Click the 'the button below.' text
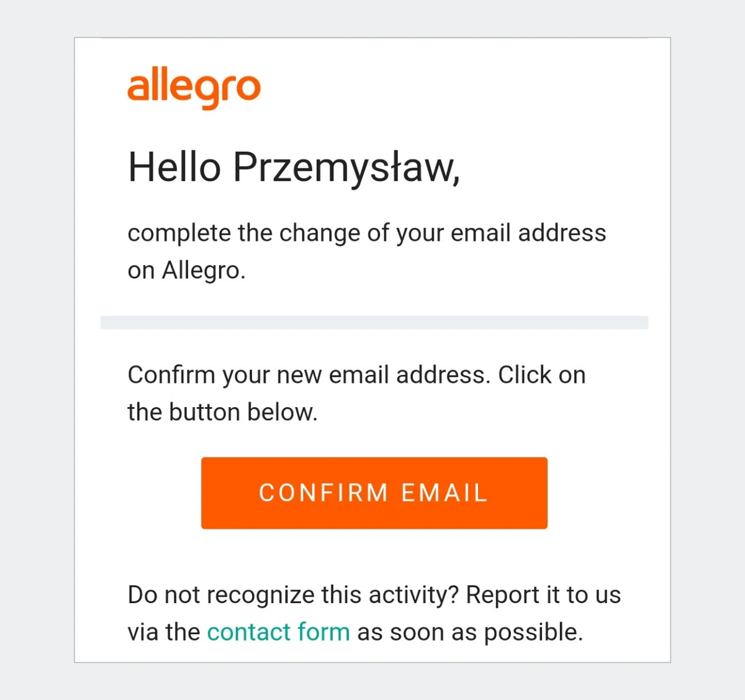This screenshot has width=745, height=700. (x=222, y=412)
